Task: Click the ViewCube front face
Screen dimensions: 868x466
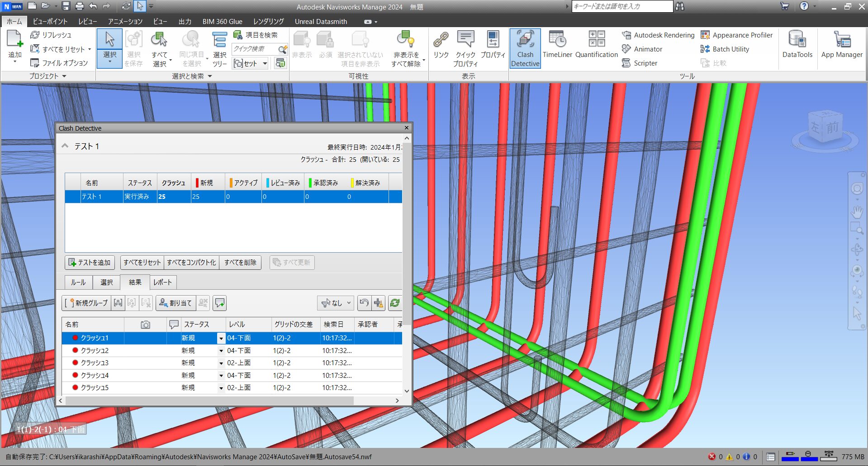Action: 832,127
